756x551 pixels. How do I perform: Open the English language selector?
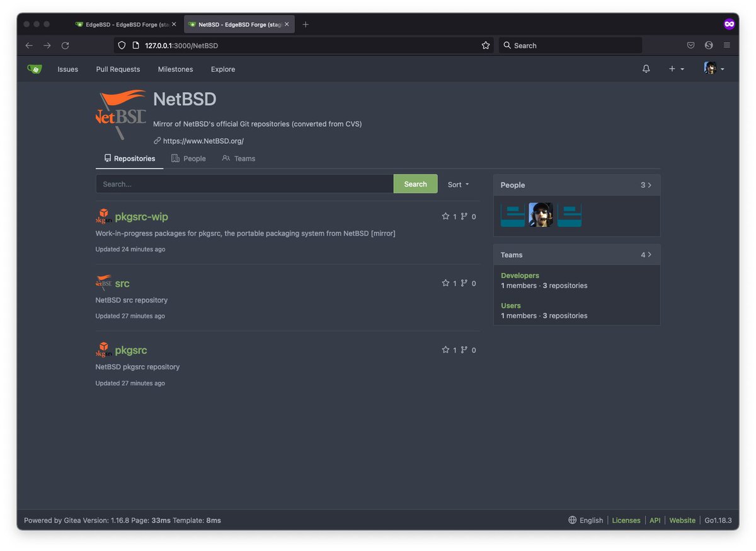point(585,520)
